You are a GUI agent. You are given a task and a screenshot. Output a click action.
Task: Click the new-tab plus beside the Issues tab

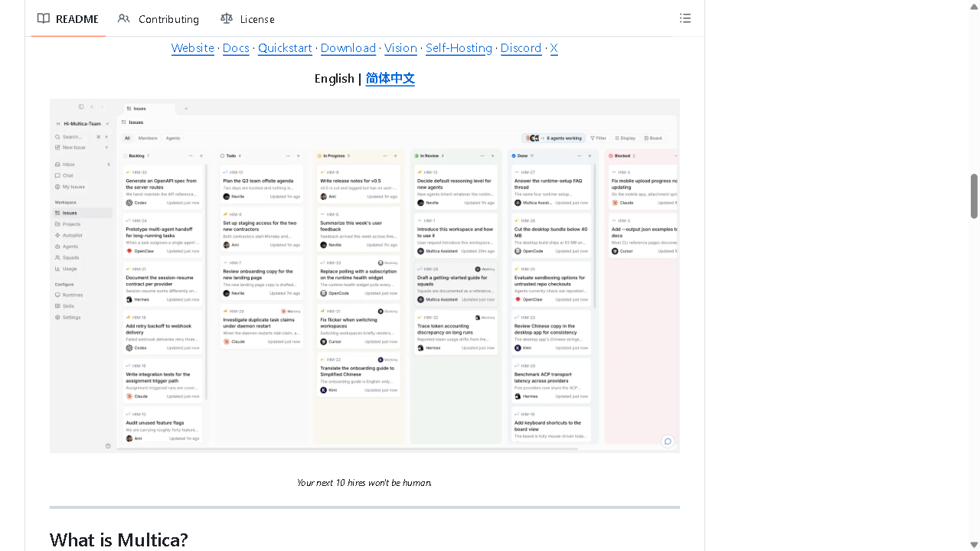pos(186,109)
